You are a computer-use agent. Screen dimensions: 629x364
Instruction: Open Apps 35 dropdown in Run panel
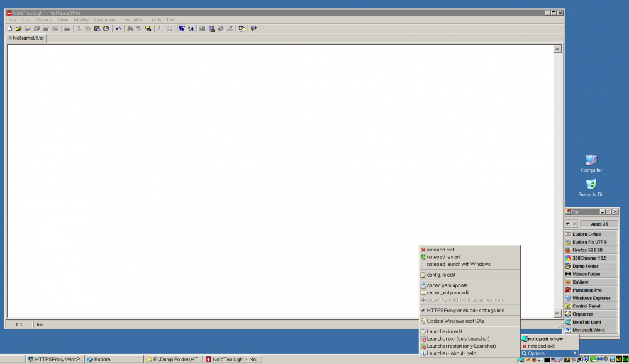coord(599,224)
